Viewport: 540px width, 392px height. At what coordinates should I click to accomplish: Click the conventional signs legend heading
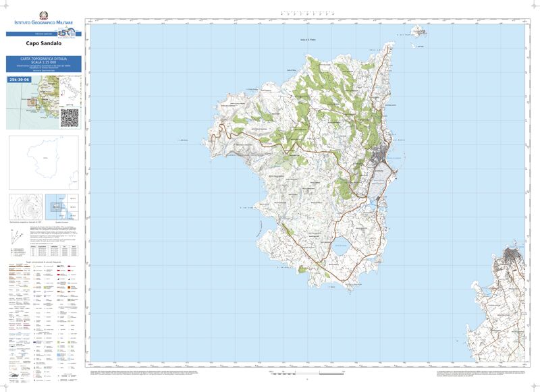(x=44, y=261)
